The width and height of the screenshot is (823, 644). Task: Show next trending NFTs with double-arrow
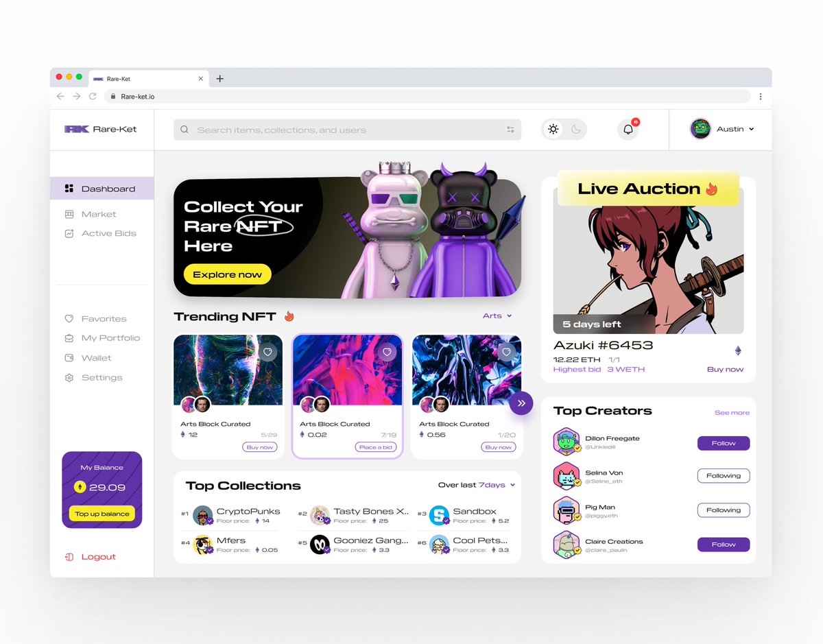[x=521, y=403]
